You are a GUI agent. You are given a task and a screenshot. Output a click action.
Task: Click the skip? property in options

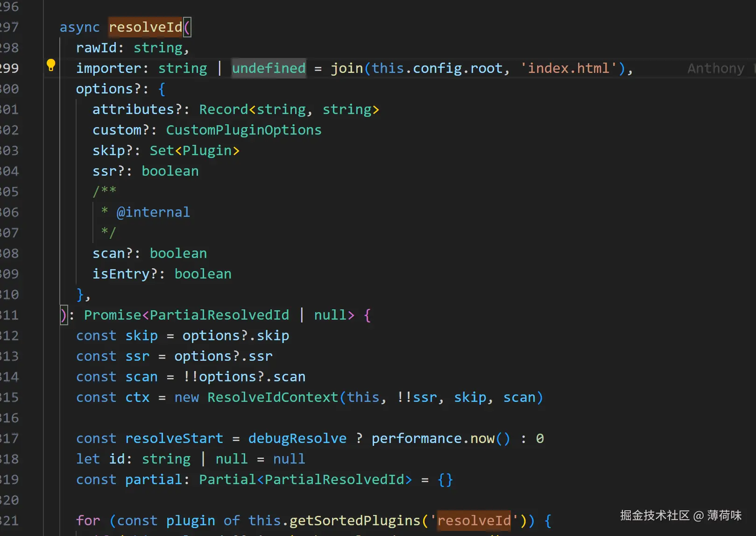click(x=113, y=150)
